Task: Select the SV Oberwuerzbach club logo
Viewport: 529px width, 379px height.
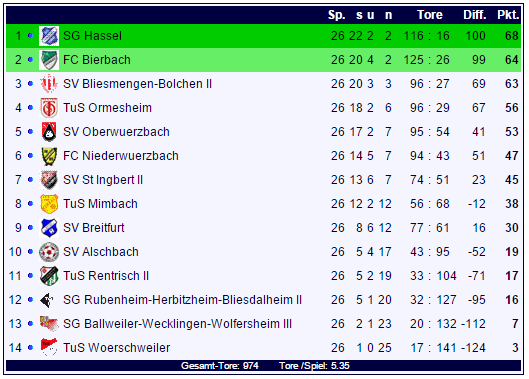Action: 49,132
